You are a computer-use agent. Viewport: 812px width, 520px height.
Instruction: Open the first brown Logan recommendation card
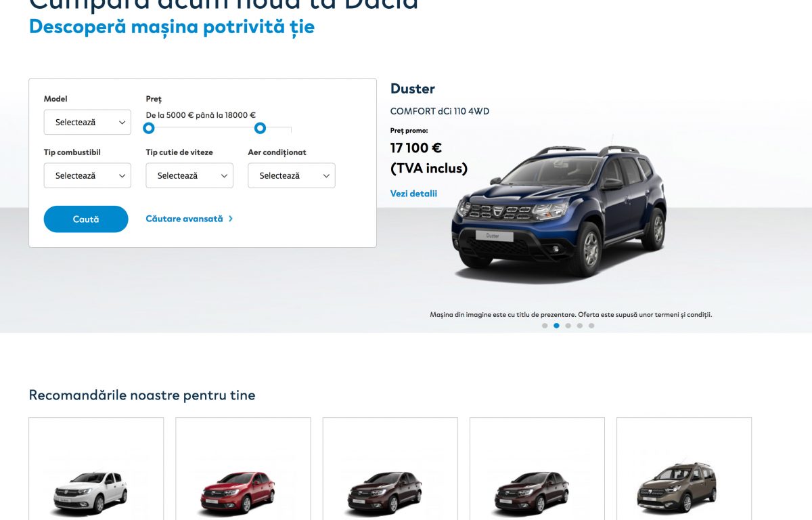click(390, 469)
